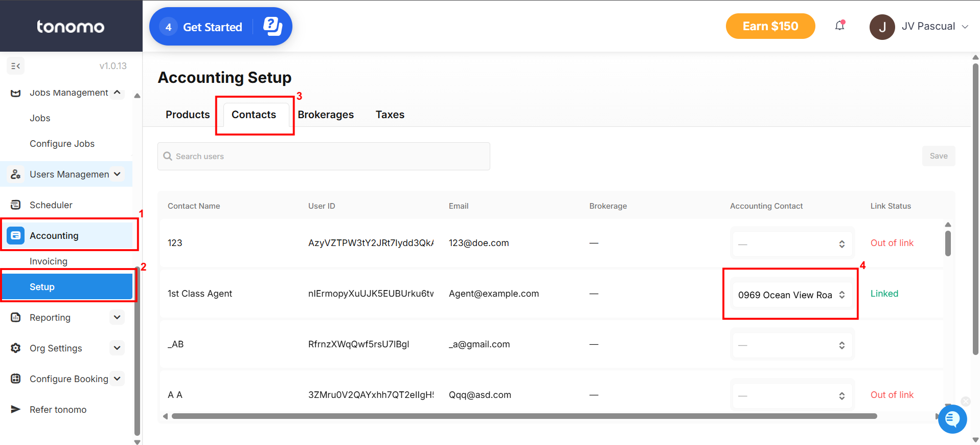
Task: Switch to the Products tab
Action: [188, 115]
